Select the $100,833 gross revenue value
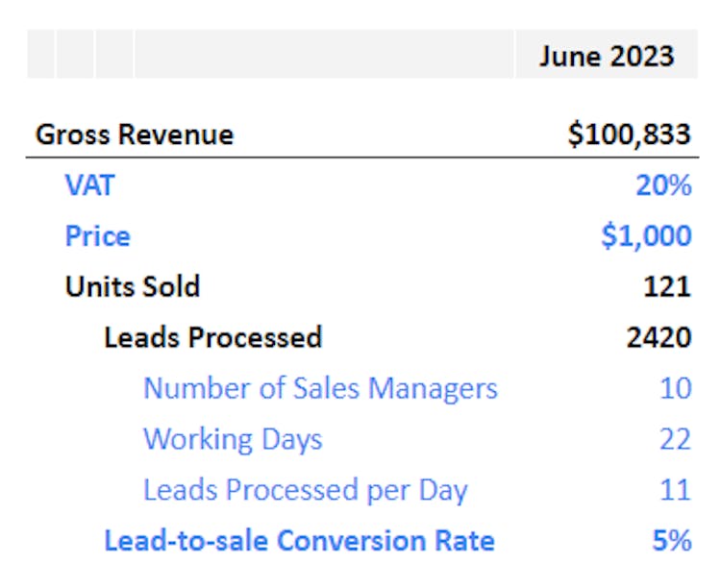The width and height of the screenshot is (721, 588). tap(629, 135)
